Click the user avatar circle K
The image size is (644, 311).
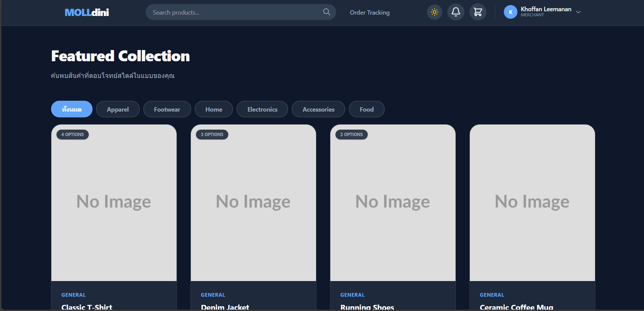coord(510,12)
